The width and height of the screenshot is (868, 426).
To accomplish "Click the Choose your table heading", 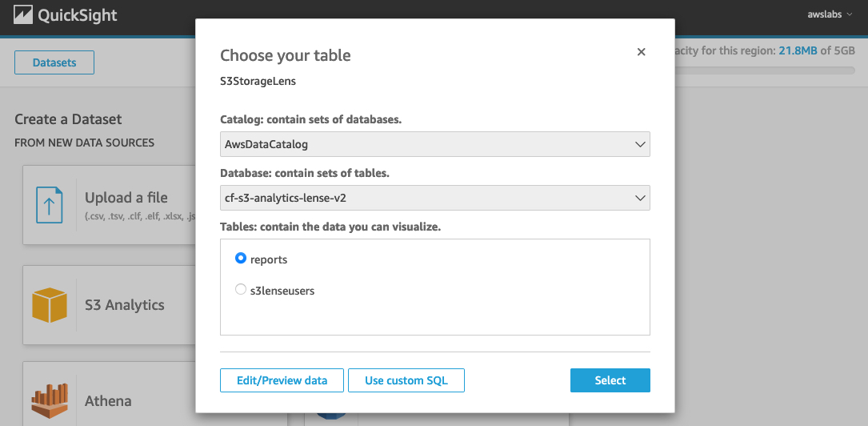I will point(286,54).
